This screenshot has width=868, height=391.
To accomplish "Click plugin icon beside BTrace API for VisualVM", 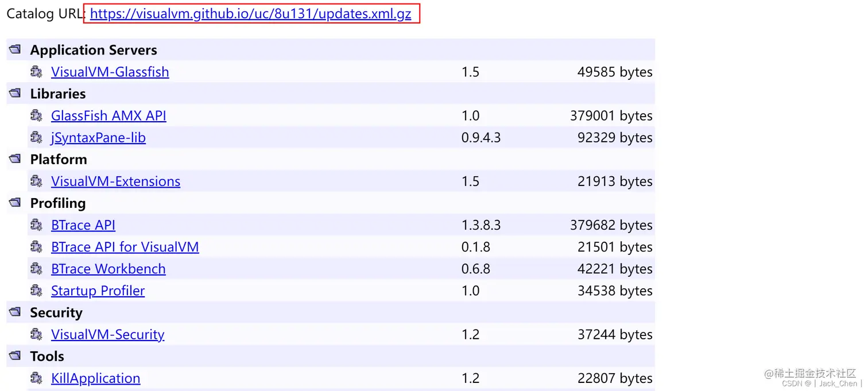I will point(36,246).
